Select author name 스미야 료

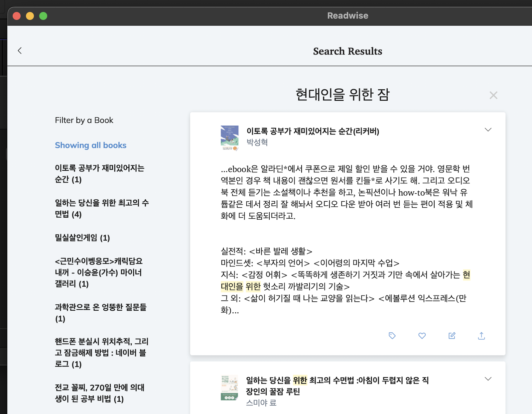click(x=261, y=403)
